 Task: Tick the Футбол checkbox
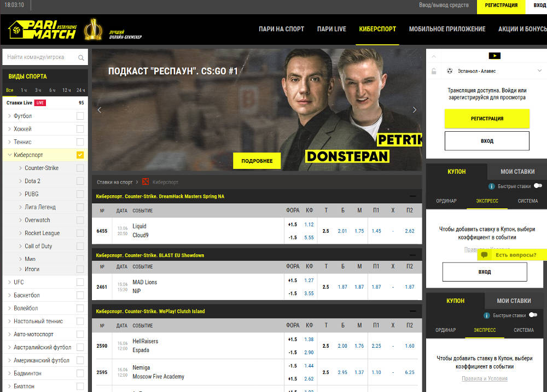pos(80,116)
